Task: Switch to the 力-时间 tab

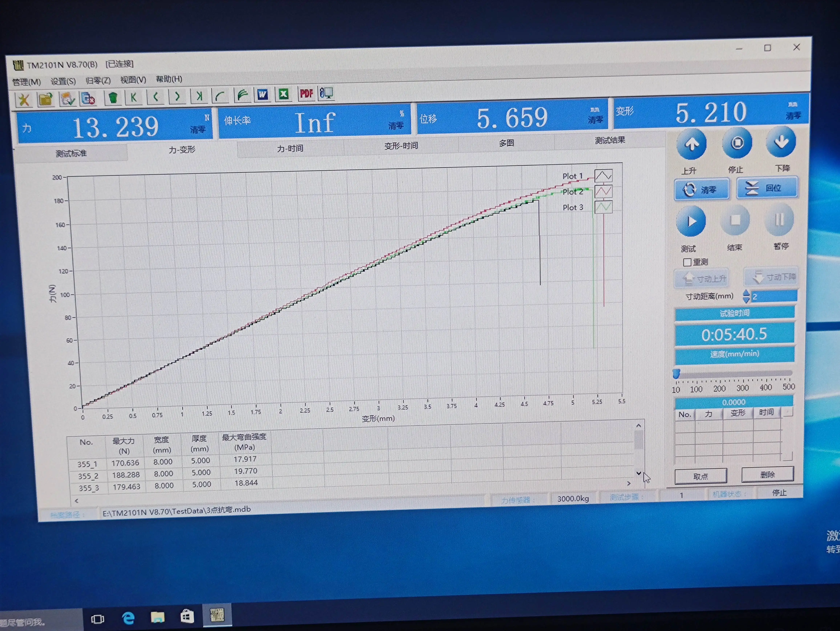Action: click(x=290, y=148)
